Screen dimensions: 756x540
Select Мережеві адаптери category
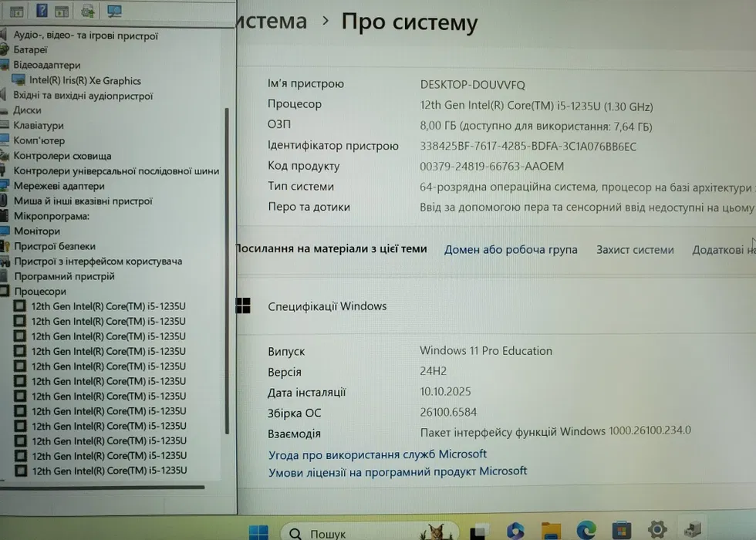59,186
